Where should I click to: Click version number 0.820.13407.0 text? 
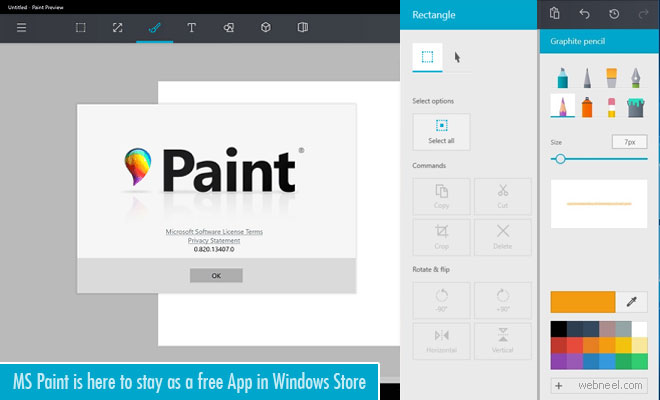214,249
